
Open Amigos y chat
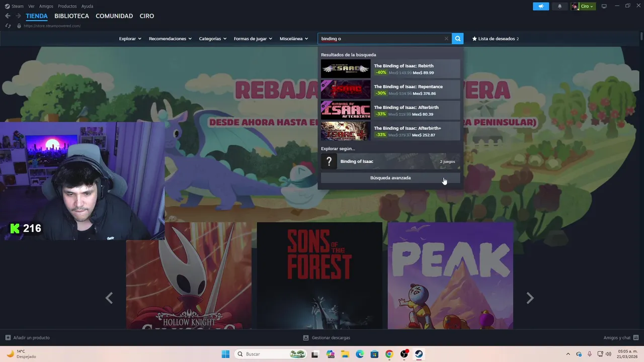coord(617,338)
